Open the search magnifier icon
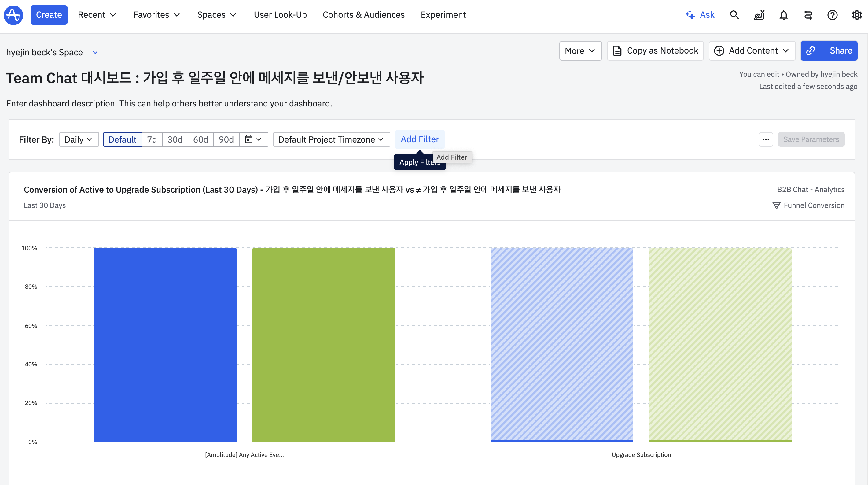The width and height of the screenshot is (868, 485). (734, 15)
